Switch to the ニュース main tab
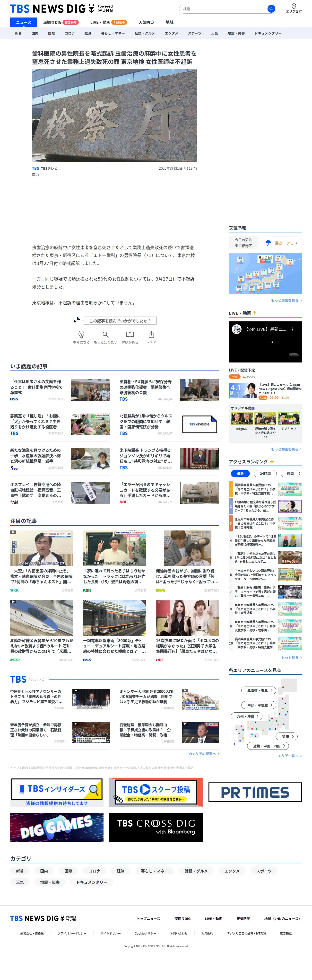The height and width of the screenshot is (980, 312). [24, 22]
